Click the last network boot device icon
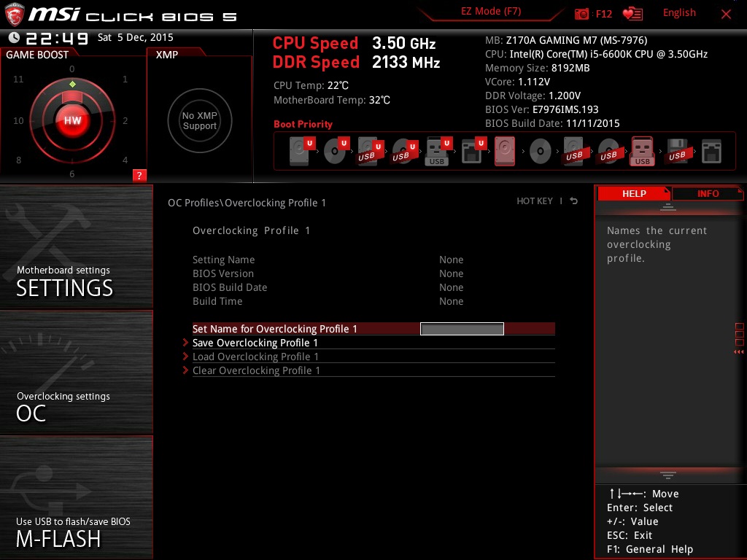747x560 pixels. [711, 152]
